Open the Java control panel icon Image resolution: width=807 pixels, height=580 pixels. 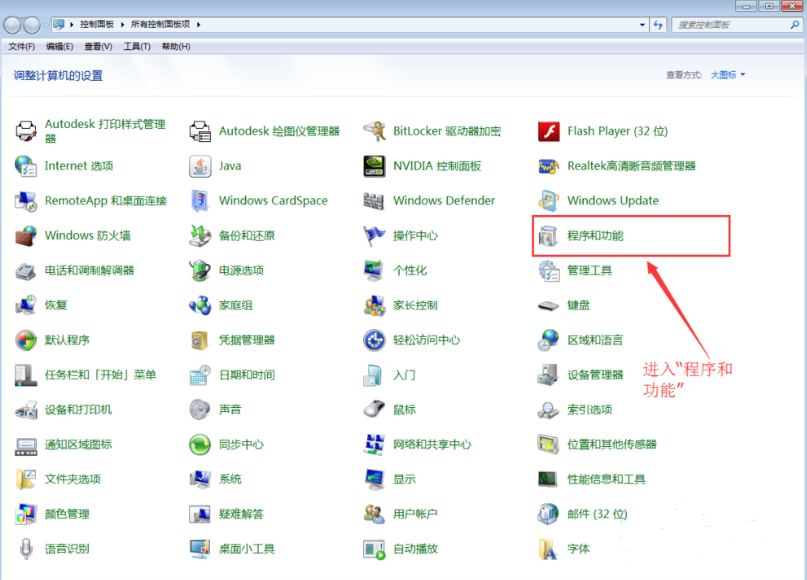[x=229, y=166]
